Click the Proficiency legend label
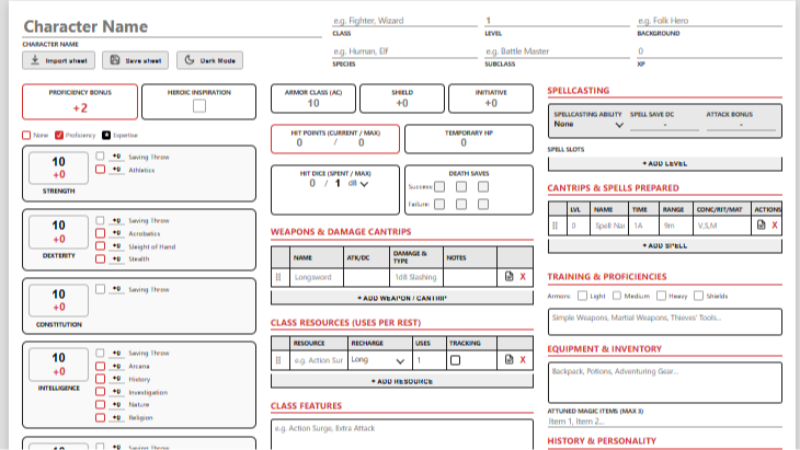This screenshot has width=800, height=450. click(x=80, y=135)
